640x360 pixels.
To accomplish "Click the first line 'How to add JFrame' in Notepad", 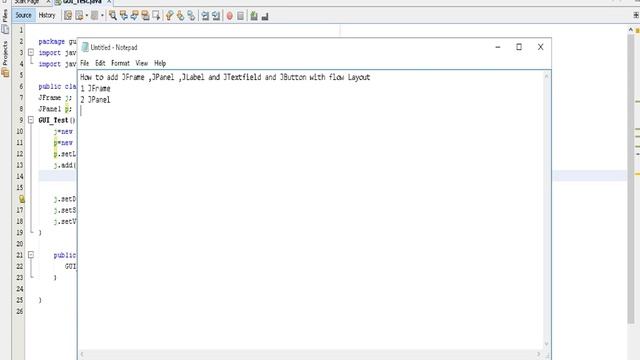I will (x=225, y=77).
